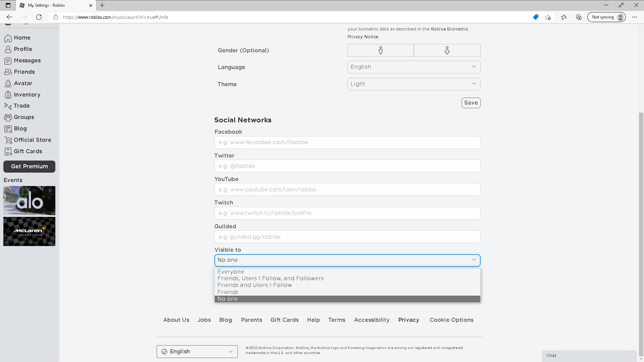The image size is (644, 362).
Task: Expand the Theme dropdown
Action: tap(414, 84)
